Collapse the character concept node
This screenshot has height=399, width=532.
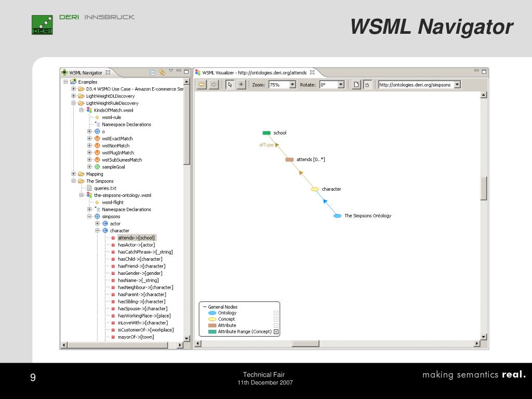(97, 230)
